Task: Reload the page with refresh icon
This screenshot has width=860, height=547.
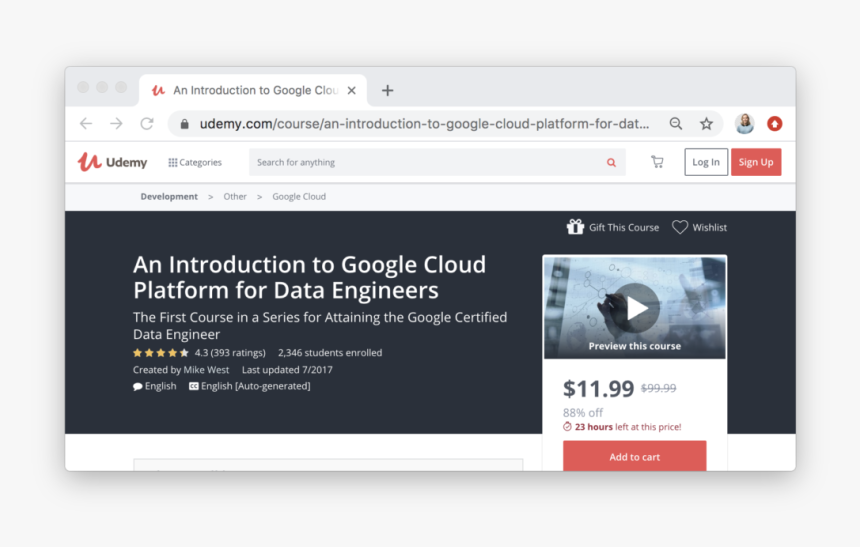Action: (146, 123)
